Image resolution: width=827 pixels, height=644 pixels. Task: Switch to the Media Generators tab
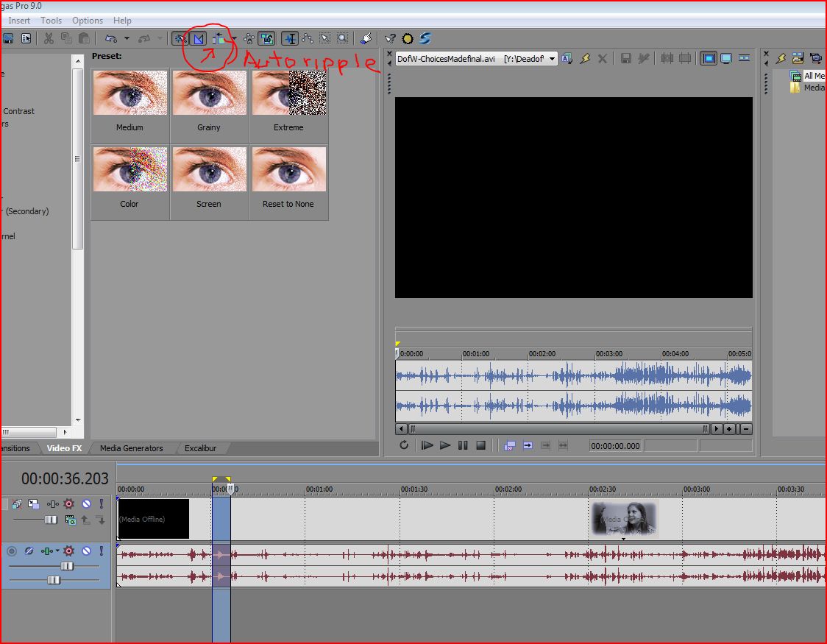pos(131,448)
